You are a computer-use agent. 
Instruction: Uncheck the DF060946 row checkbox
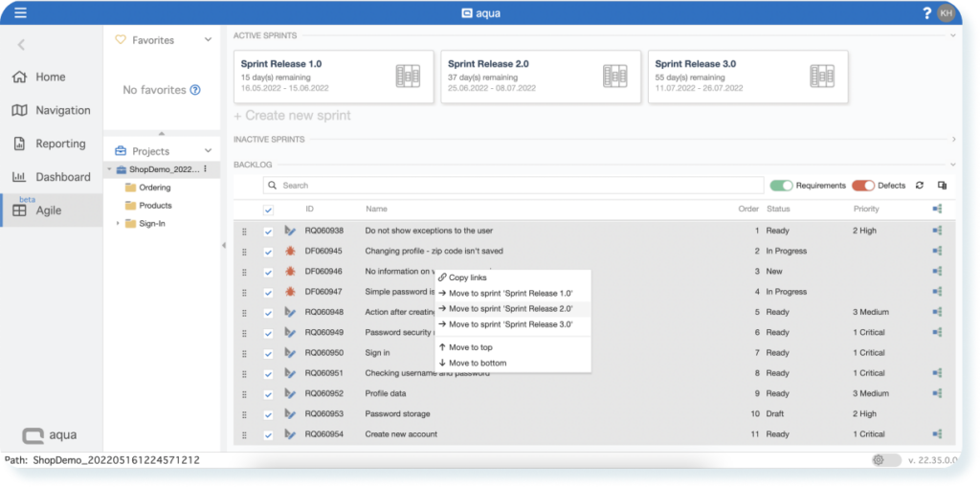[268, 272]
